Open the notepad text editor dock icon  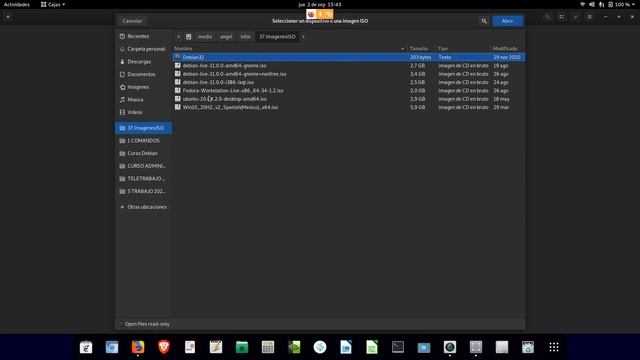coord(216,347)
